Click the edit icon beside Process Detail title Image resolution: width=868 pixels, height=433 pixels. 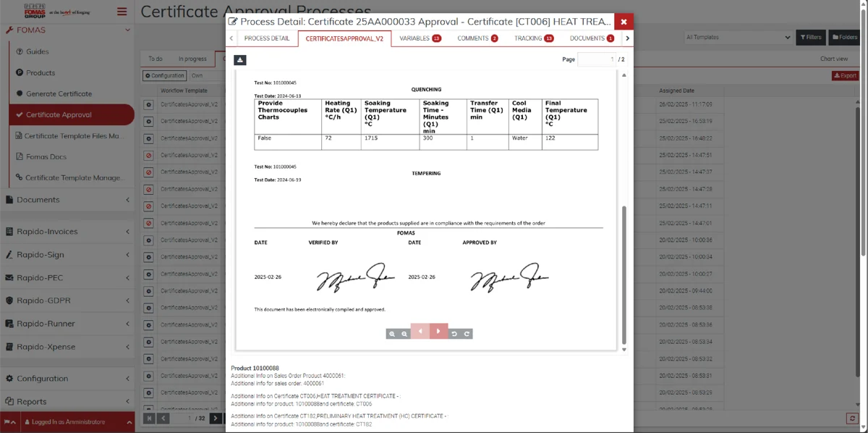233,22
